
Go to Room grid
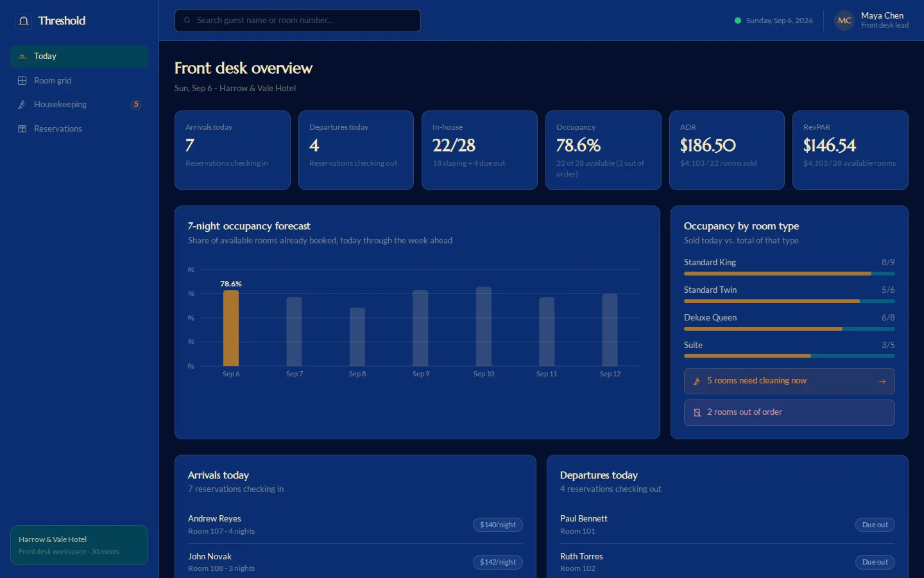79,81
